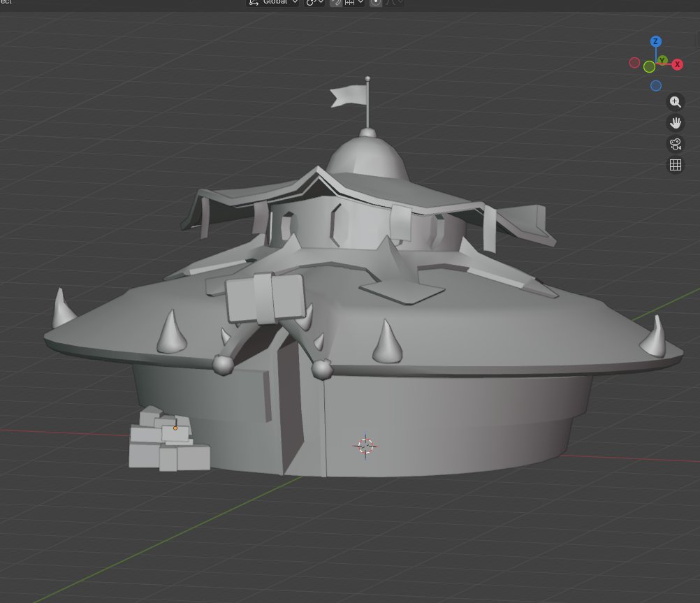Screen dimensions: 700x603
Task: Click the pivot point icon in the header
Action: click(309, 3)
